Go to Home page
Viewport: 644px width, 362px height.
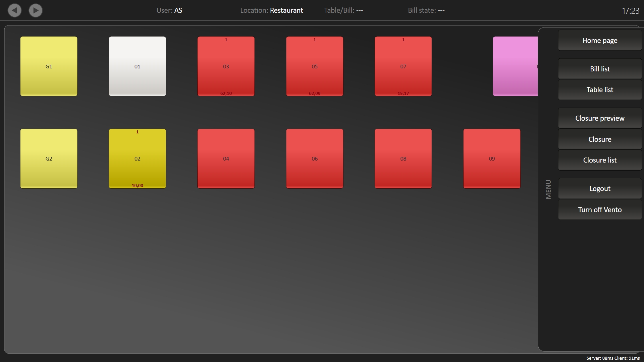coord(600,41)
